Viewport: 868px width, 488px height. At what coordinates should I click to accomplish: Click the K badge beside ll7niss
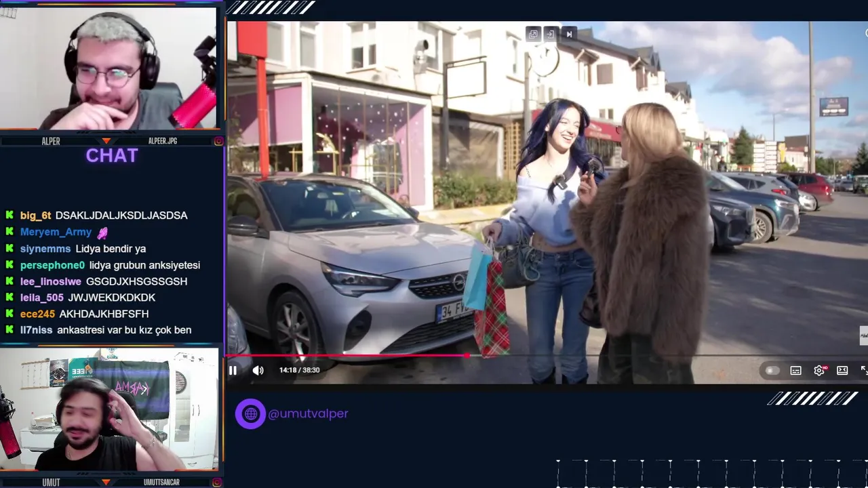9,330
